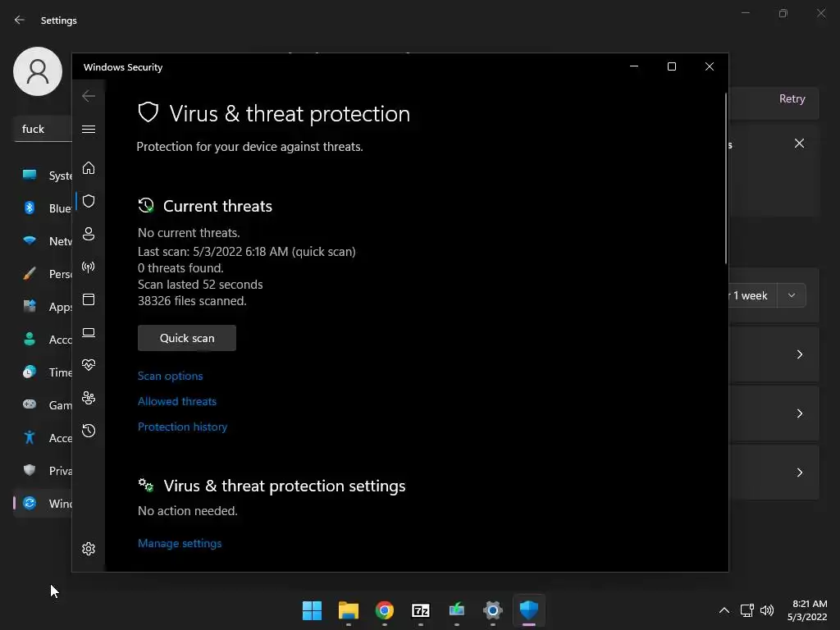Open clock and date in taskbar

tap(807, 610)
